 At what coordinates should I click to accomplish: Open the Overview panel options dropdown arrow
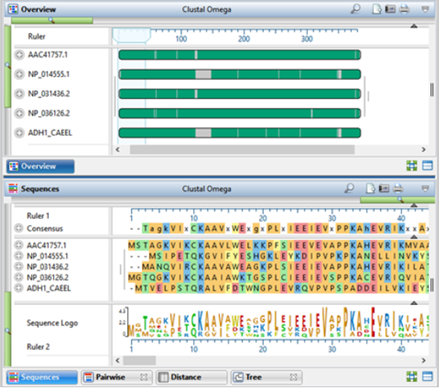tap(425, 9)
